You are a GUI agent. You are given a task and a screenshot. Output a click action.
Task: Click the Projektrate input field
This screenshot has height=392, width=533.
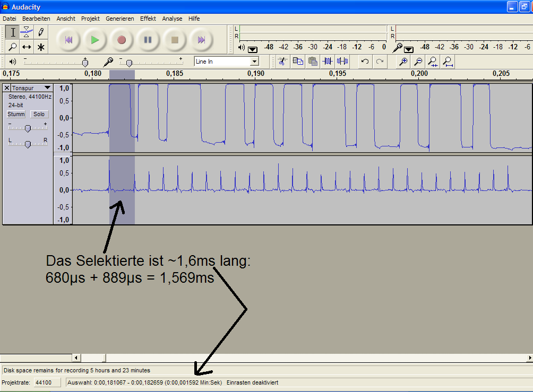click(x=48, y=382)
